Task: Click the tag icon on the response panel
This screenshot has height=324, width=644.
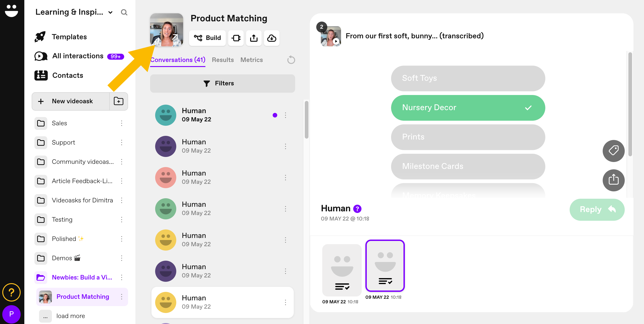Action: [613, 151]
